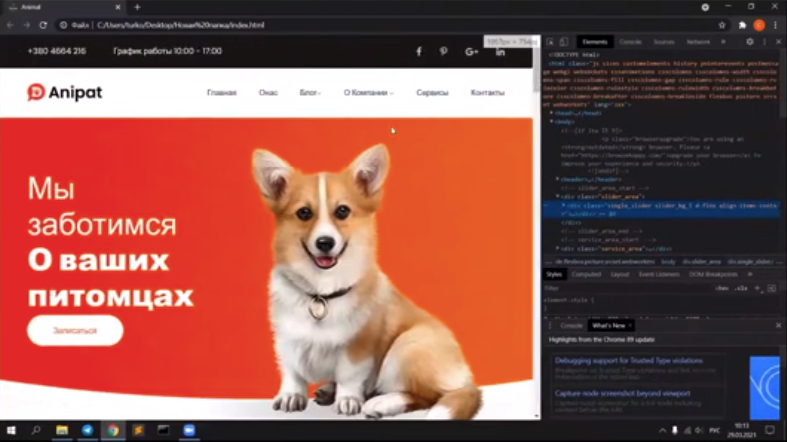
Task: Open the DOM Breakpoints pane tab
Action: pos(713,274)
